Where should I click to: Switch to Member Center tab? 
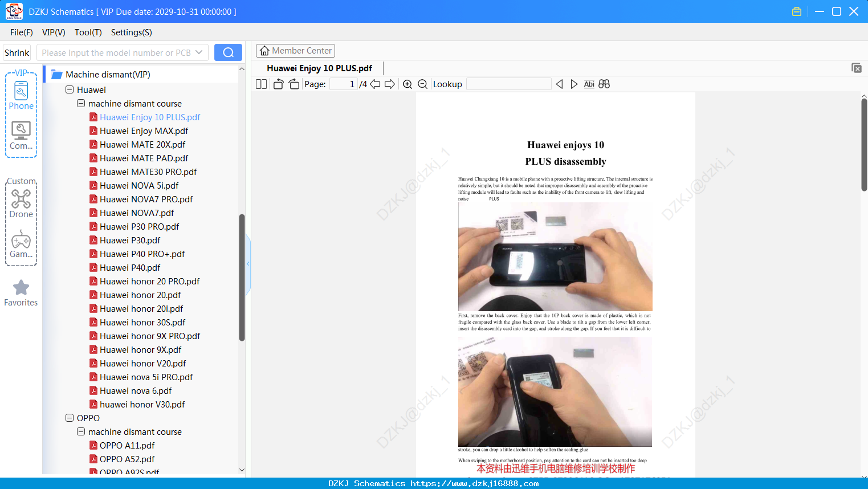coord(295,51)
